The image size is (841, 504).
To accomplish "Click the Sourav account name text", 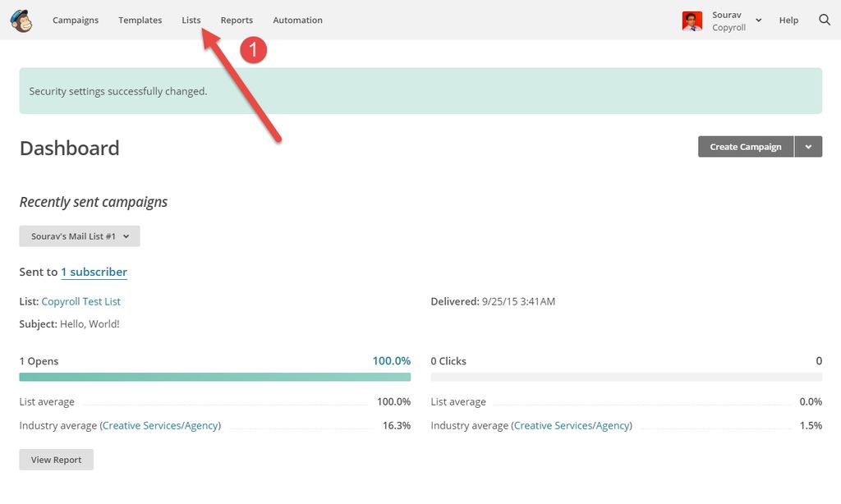I will 727,15.
